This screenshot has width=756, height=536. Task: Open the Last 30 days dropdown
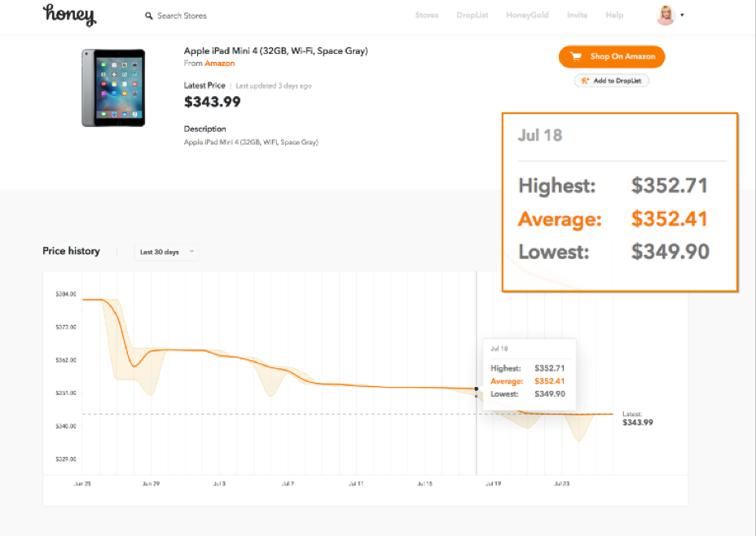click(166, 252)
